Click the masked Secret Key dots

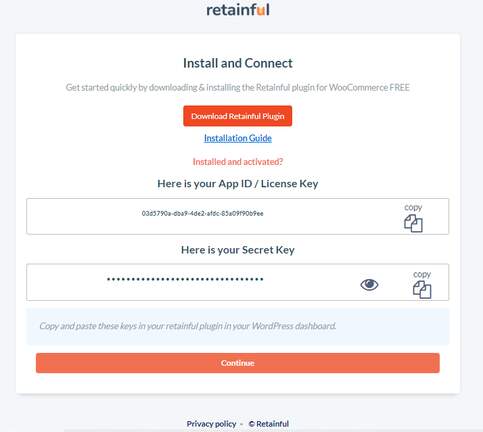pos(185,279)
